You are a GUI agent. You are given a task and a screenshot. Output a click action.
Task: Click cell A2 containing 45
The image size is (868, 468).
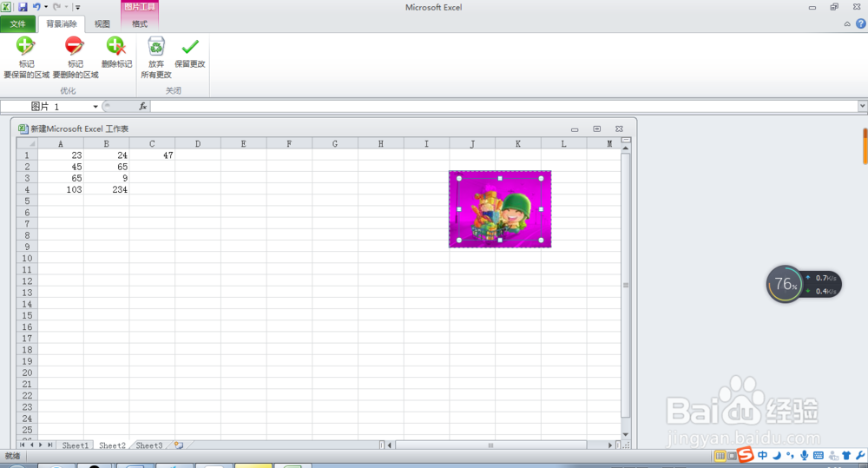pyautogui.click(x=61, y=167)
